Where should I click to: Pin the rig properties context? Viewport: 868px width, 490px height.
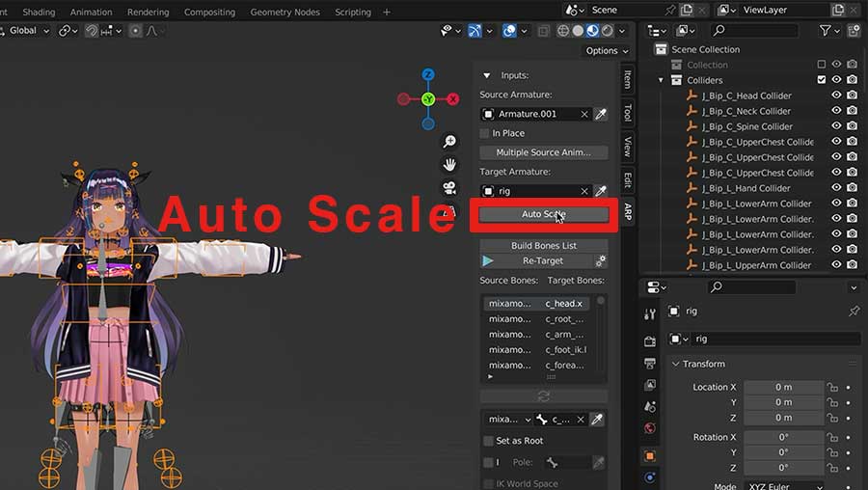tap(854, 312)
